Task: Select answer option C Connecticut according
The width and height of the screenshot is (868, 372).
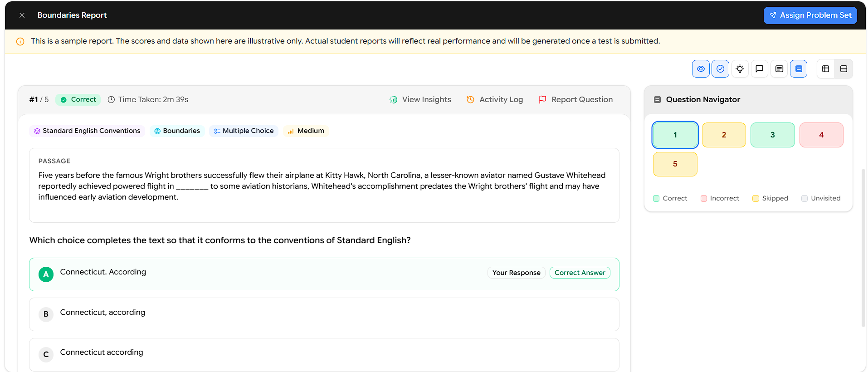Action: pos(324,354)
